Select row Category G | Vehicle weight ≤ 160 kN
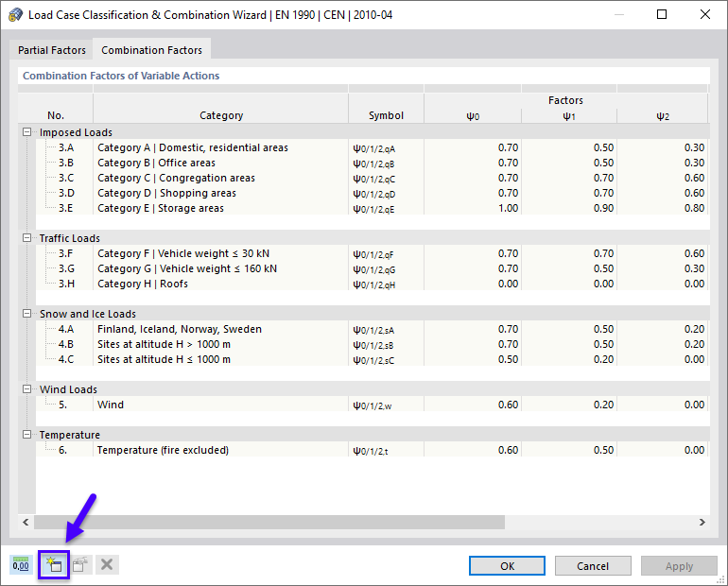Screen dimensions: 728x586 tap(373, 268)
